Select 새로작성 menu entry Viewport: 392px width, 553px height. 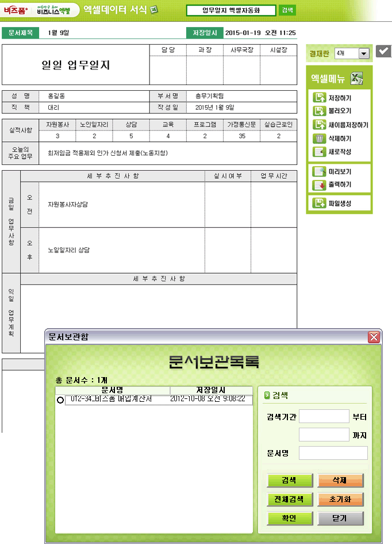pos(340,152)
